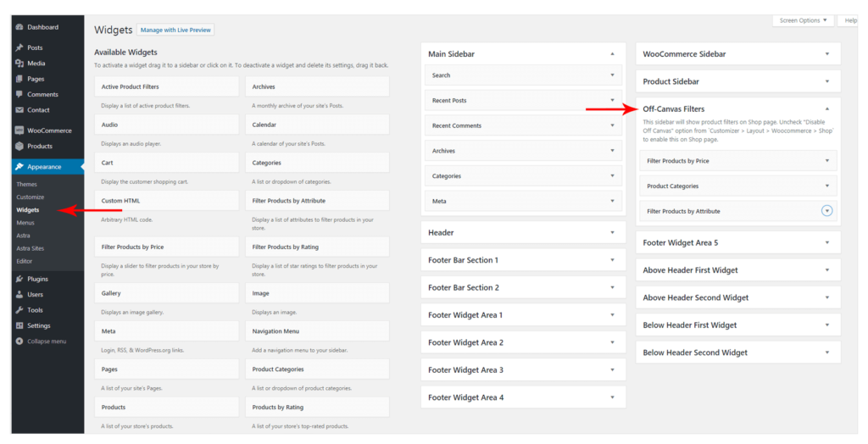Click the Pages icon in sidebar
868x444 pixels.
point(19,79)
